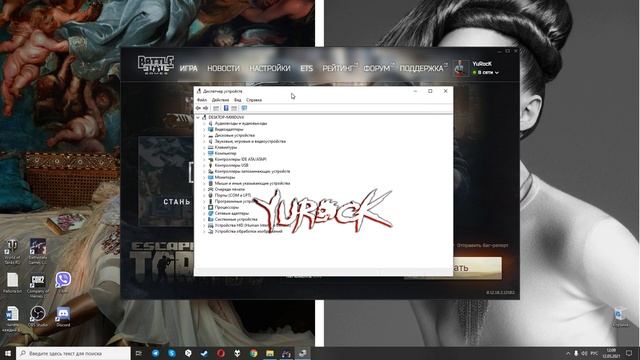
Task: Open the Discord desktop shortcut
Action: (63, 317)
